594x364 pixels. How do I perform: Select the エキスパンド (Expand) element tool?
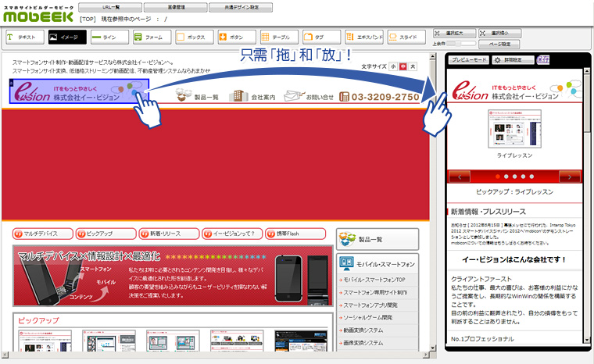pyautogui.click(x=362, y=37)
